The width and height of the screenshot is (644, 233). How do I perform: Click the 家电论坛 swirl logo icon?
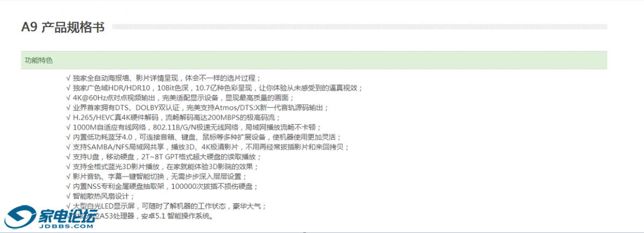pyautogui.click(x=20, y=216)
